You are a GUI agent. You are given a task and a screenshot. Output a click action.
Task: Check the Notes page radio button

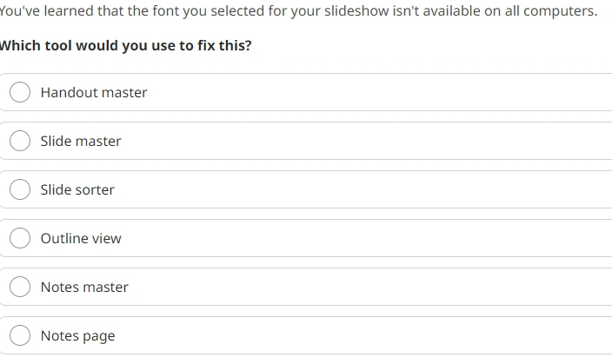(x=20, y=335)
